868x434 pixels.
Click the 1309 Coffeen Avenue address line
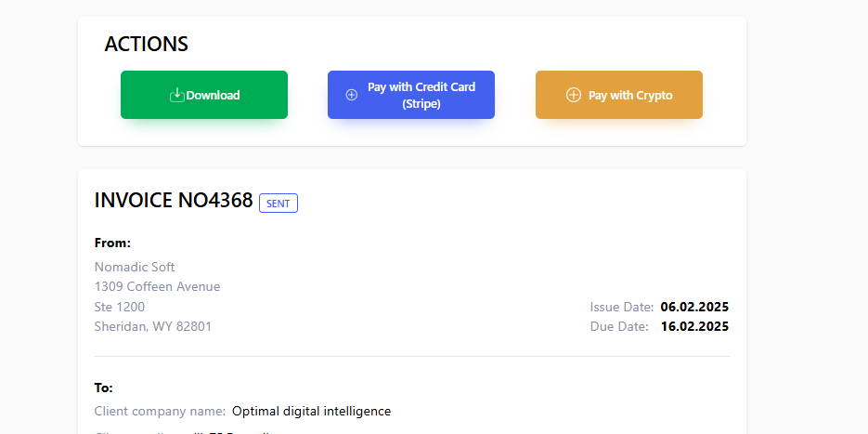pyautogui.click(x=157, y=286)
